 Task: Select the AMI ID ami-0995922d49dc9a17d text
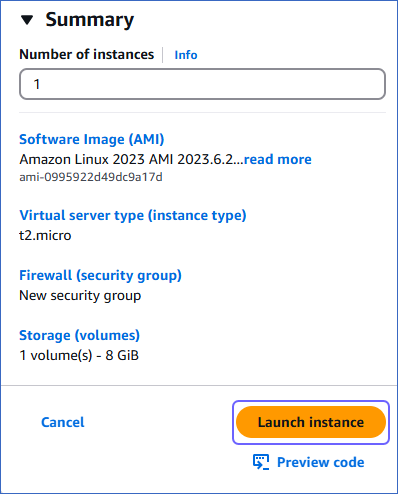pos(91,177)
